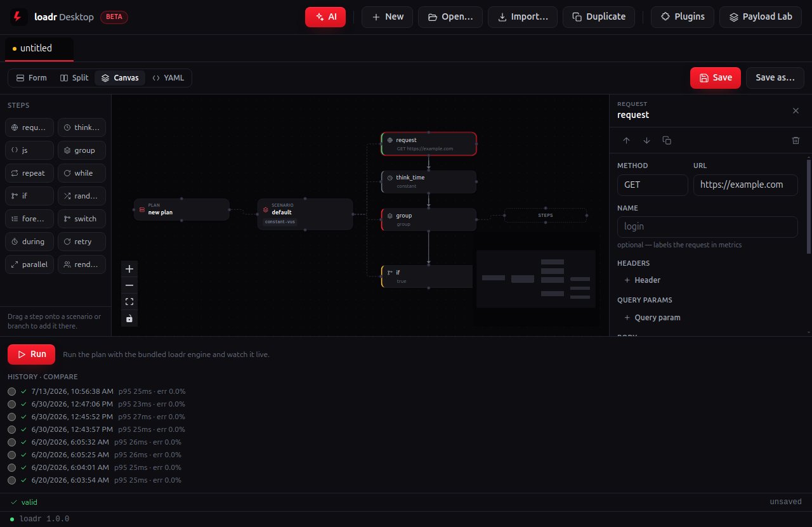Open the METHOD dropdown showing GET
The height and width of the screenshot is (527, 812).
[653, 185]
